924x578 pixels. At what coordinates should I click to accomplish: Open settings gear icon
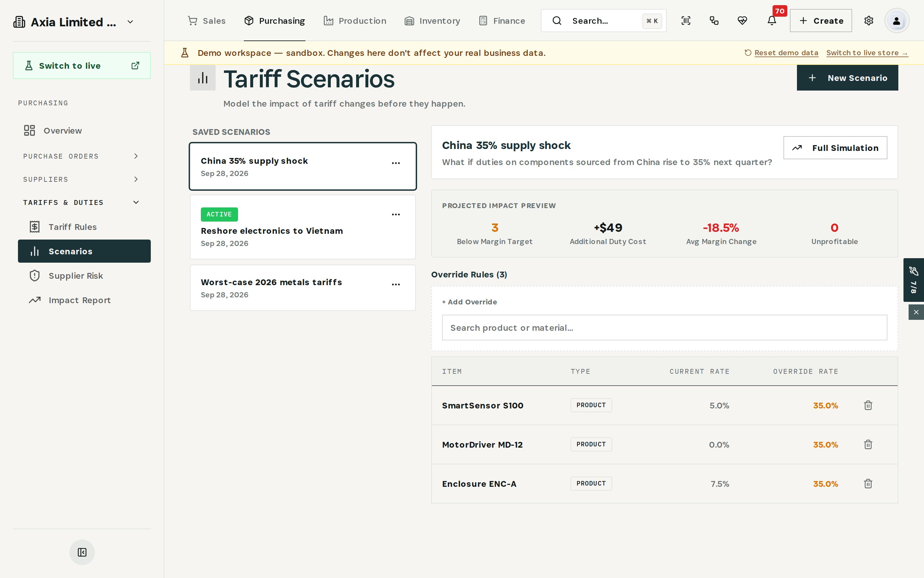coord(868,21)
